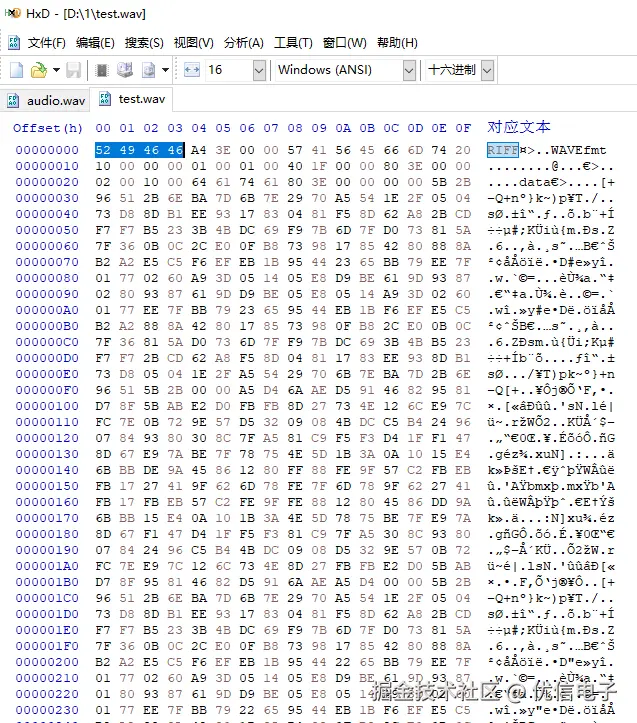Click offset 000000F0 row label
Screen dimensions: 637x723
47,390
